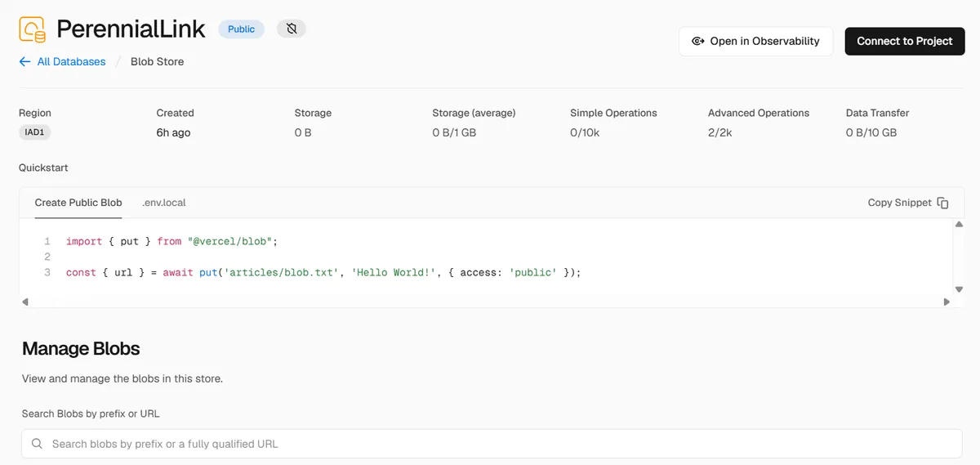
Task: Click the Public badge
Action: 241,29
